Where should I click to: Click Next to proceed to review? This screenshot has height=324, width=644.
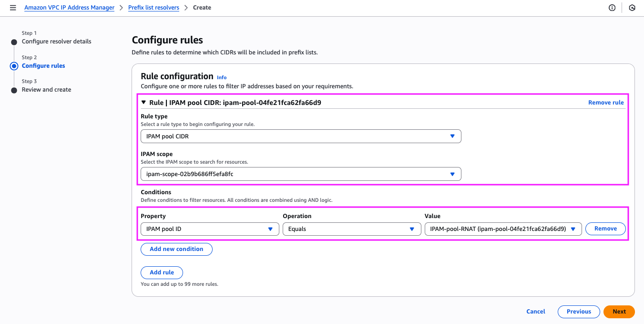pos(619,311)
